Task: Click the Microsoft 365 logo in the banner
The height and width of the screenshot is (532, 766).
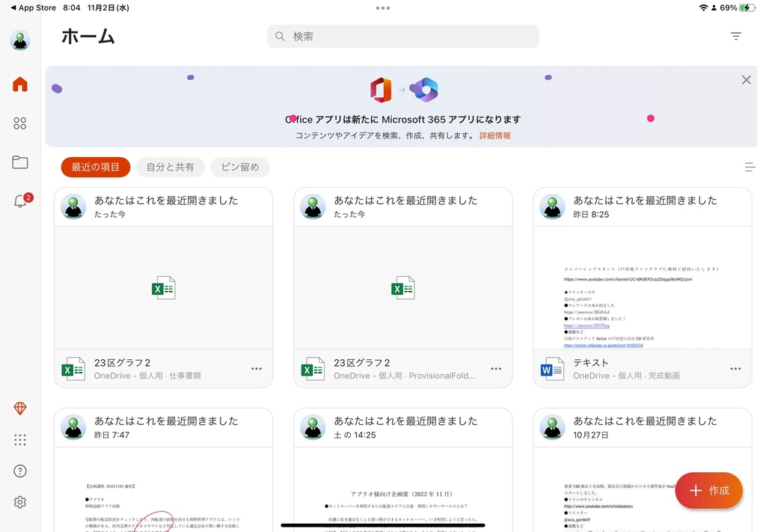Action: click(x=424, y=90)
